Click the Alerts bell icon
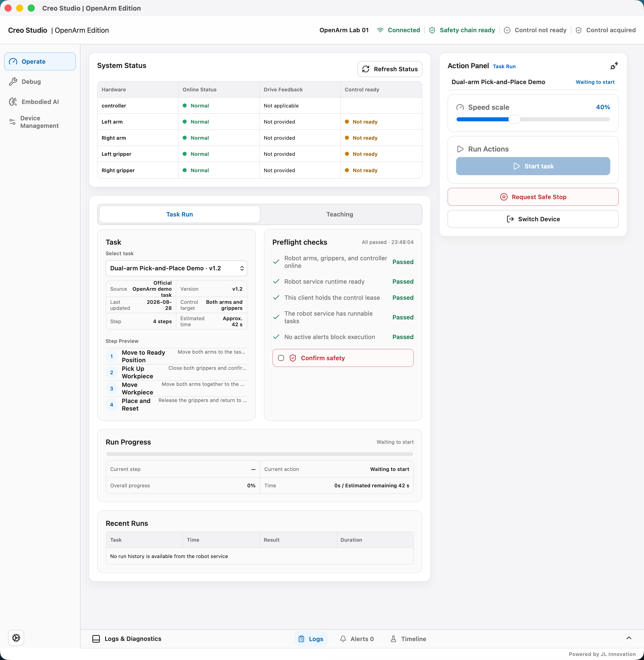Viewport: 644px width, 660px height. (x=343, y=639)
